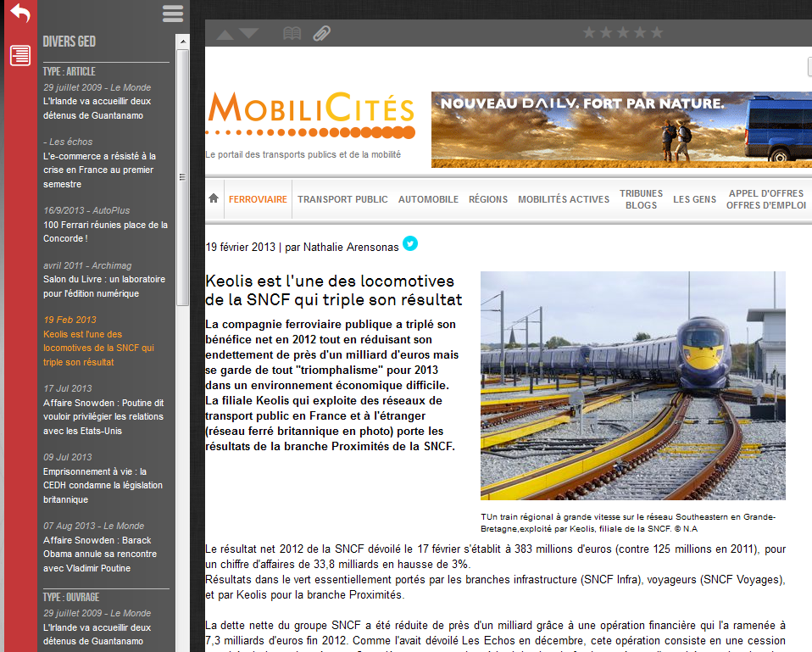Click the paperclip attachment icon

(321, 34)
